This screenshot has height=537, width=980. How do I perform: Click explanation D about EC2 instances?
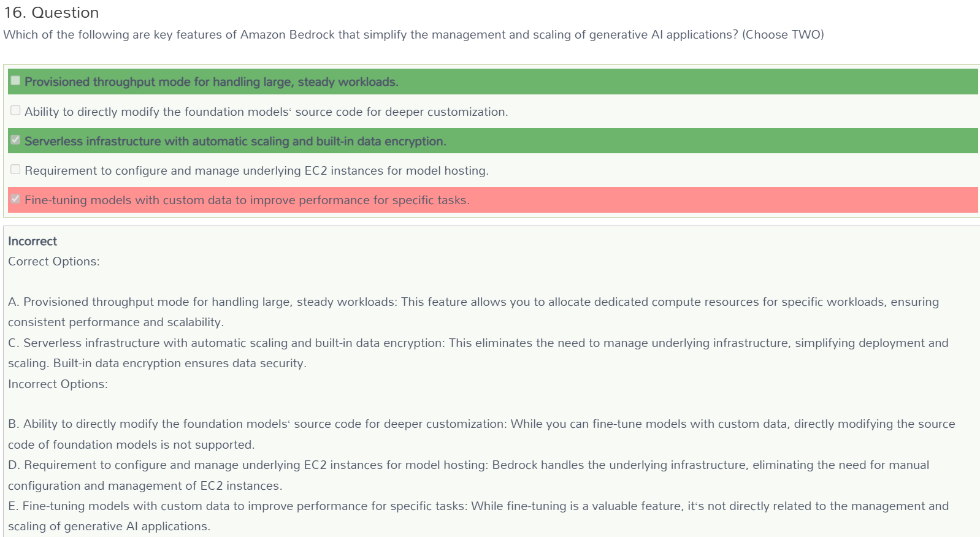(469, 475)
